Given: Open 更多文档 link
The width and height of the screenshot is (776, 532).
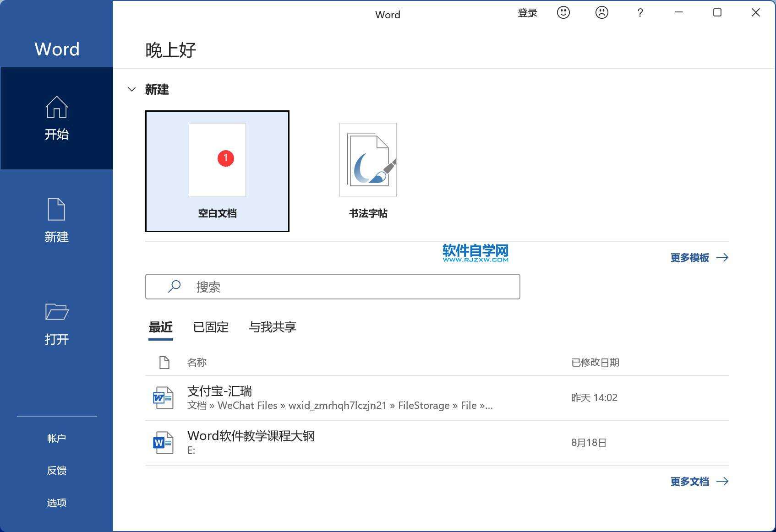Looking at the screenshot, I should point(699,482).
